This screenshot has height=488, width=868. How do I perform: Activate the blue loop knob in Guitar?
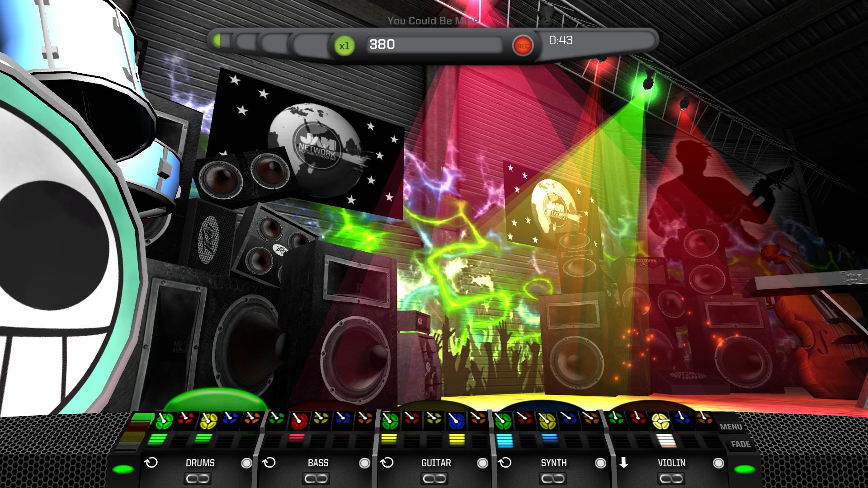[456, 421]
